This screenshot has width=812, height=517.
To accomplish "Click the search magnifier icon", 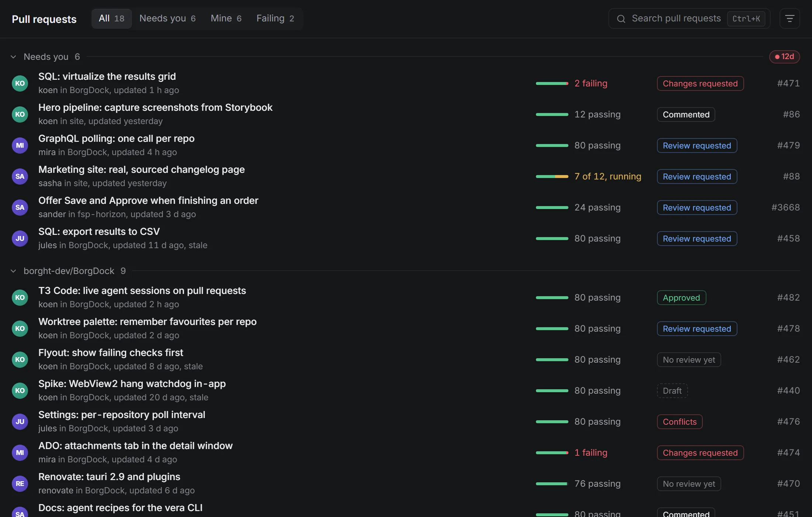I will pos(621,19).
